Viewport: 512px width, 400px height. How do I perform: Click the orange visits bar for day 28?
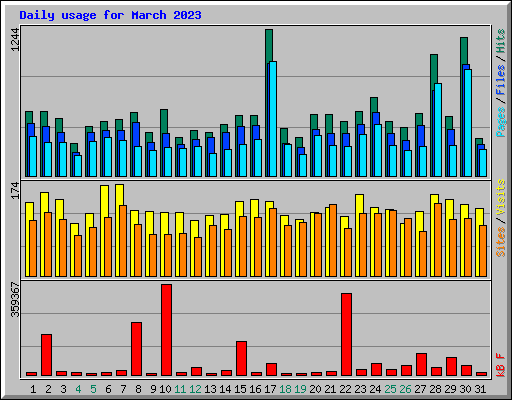point(438,240)
